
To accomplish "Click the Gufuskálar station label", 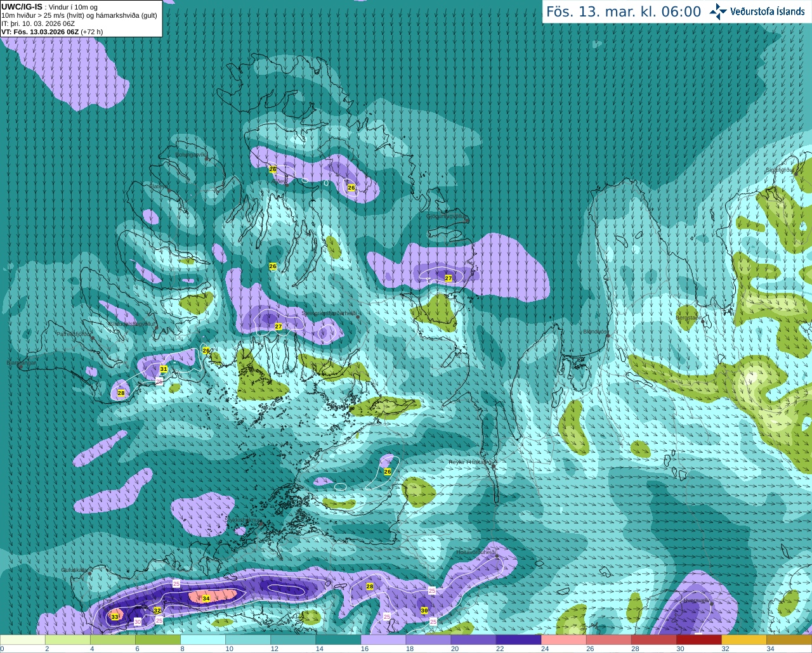I will pyautogui.click(x=74, y=570).
